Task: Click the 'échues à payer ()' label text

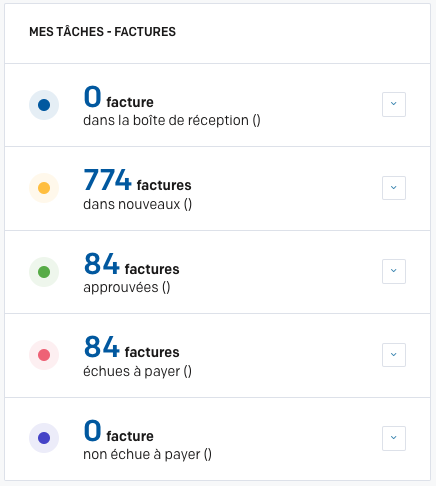Action: click(137, 371)
